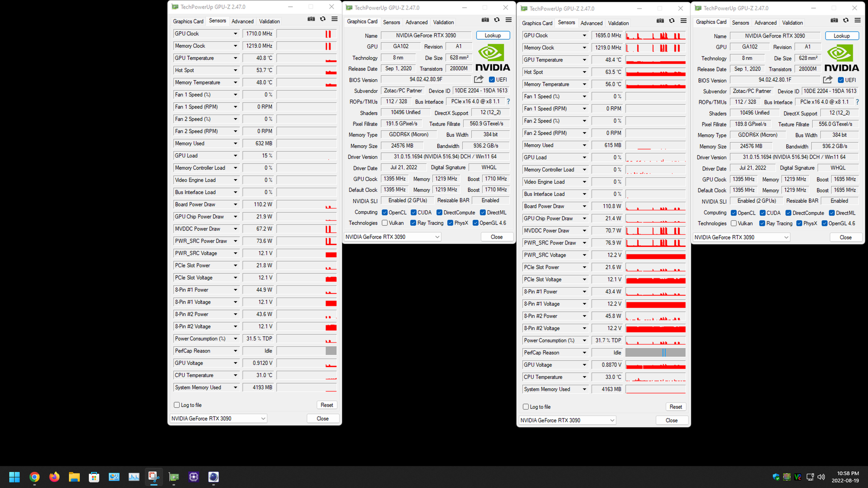Click Close button in left Graphics Card window
This screenshot has width=868, height=488.
pos(496,237)
